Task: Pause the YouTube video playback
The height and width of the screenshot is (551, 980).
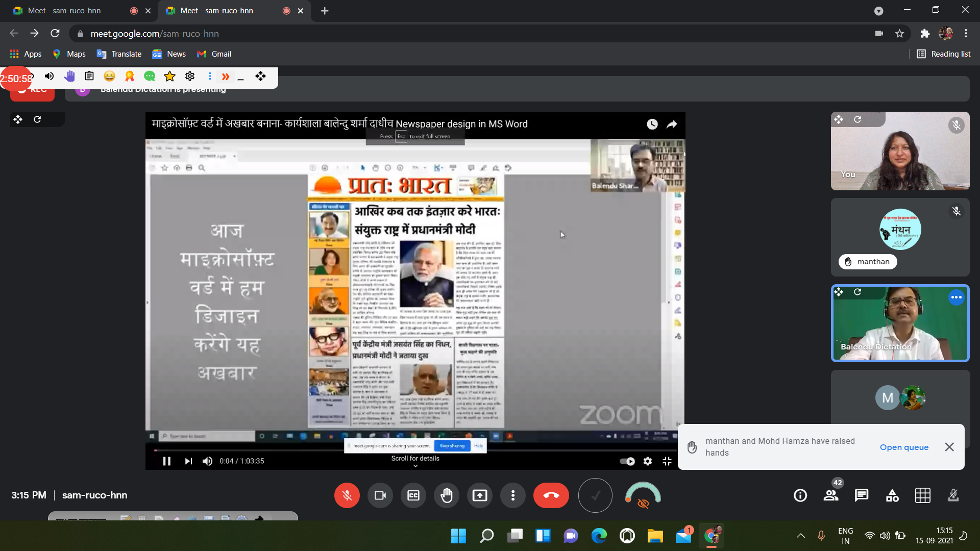Action: click(x=166, y=461)
